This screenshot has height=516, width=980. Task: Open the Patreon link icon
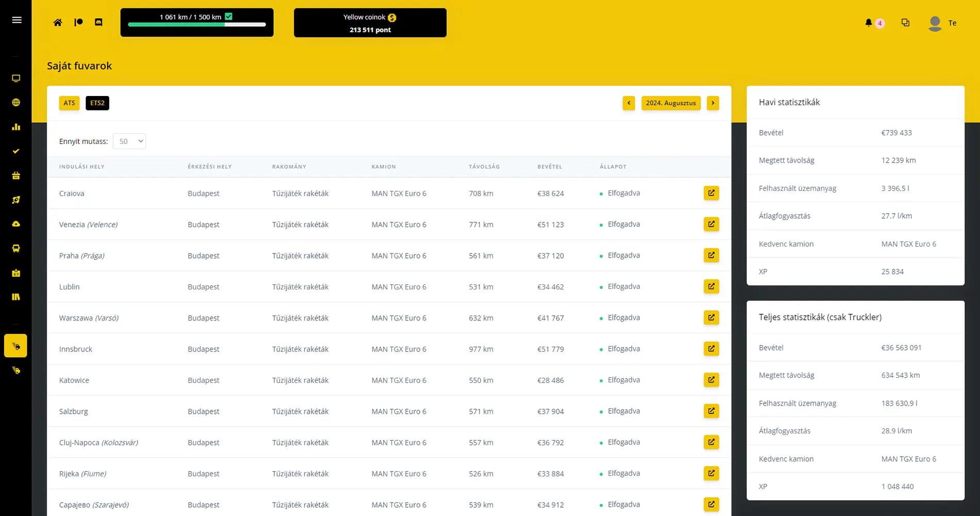[78, 23]
